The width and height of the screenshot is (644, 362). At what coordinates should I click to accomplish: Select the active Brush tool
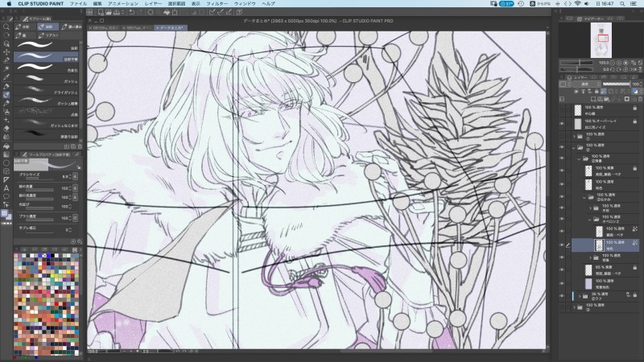(6, 95)
